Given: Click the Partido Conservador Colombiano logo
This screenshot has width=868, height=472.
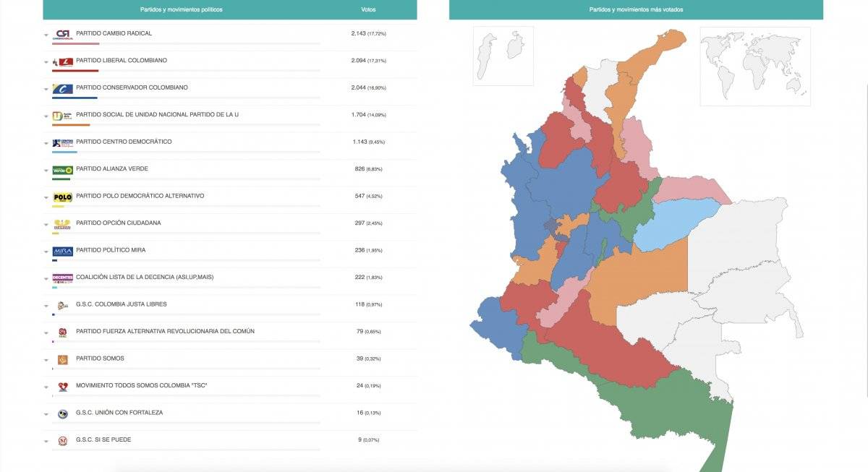Looking at the screenshot, I should (63, 88).
